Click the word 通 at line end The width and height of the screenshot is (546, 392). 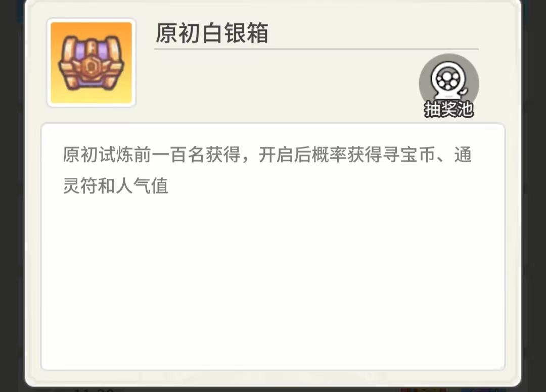tap(463, 155)
